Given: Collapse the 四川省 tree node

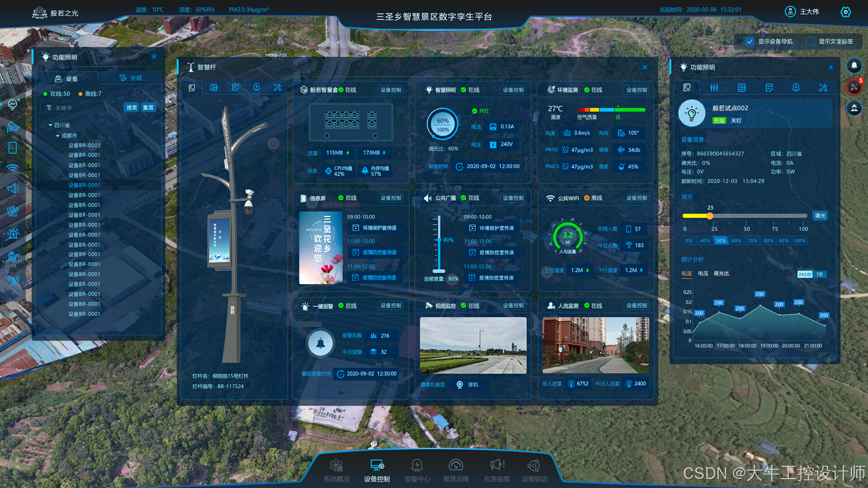Looking at the screenshot, I should pos(50,125).
